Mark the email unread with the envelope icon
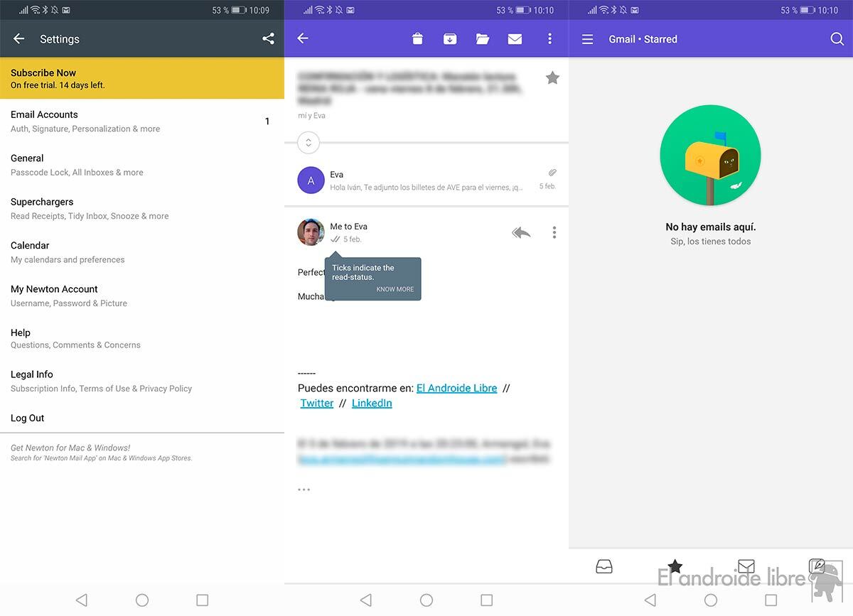The width and height of the screenshot is (853, 616). [515, 38]
